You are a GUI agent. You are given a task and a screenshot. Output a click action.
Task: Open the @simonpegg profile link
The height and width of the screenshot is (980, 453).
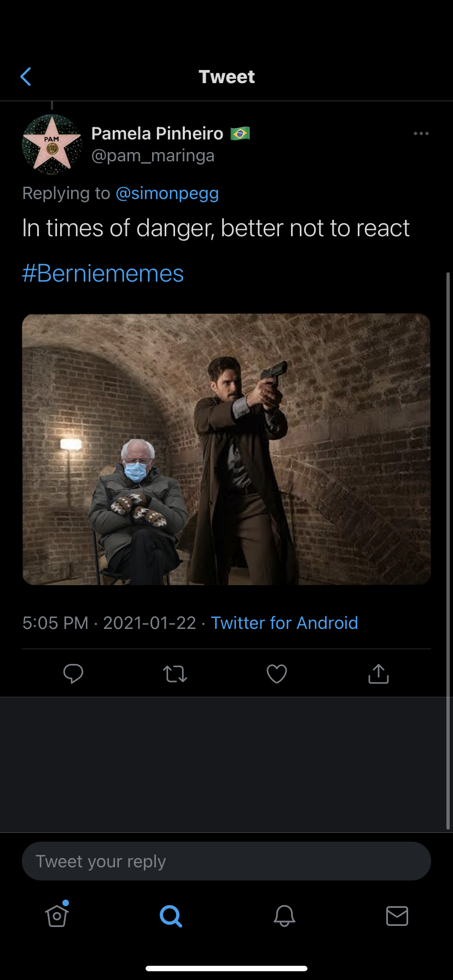167,193
